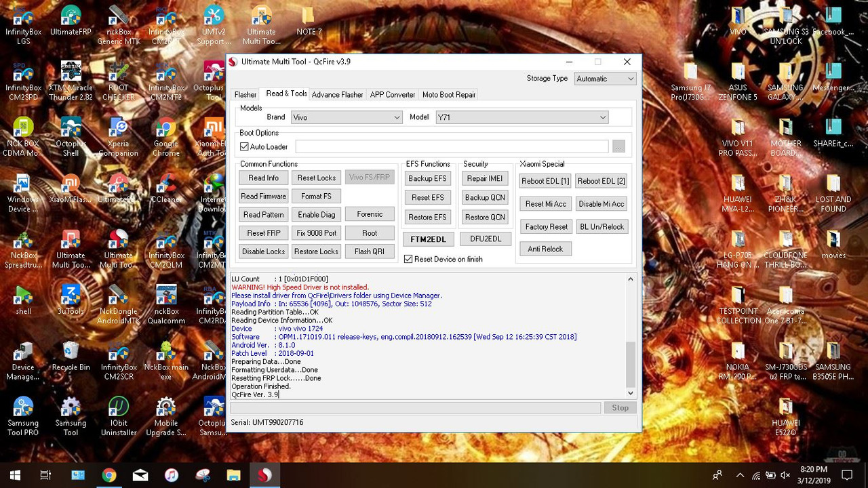Click the Read Info button
This screenshot has width=868, height=488.
(264, 178)
